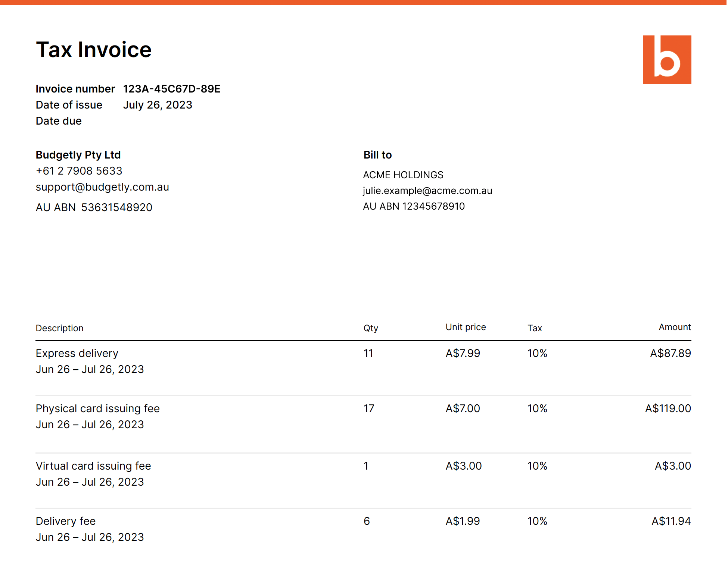The height and width of the screenshot is (561, 728).
Task: Click the support@budgetly.com.au email address
Action: 102,187
